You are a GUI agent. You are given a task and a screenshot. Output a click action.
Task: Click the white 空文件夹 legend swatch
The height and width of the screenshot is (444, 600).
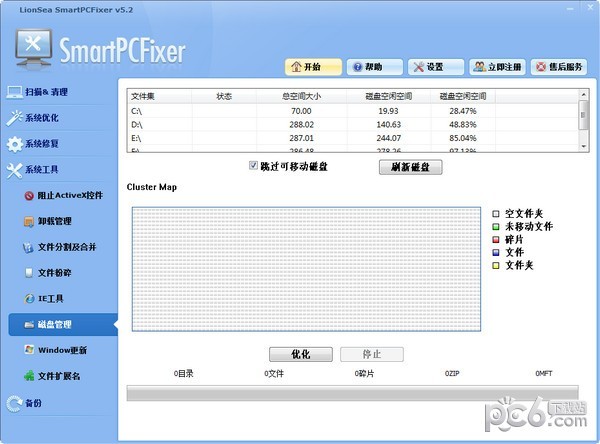(496, 214)
